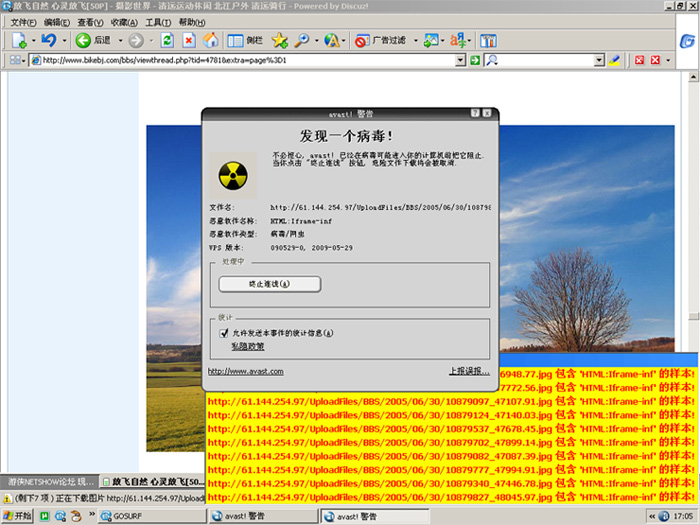Viewport: 700px width, 525px height.
Task: Click the 终止连接 abort connection button
Action: click(270, 284)
